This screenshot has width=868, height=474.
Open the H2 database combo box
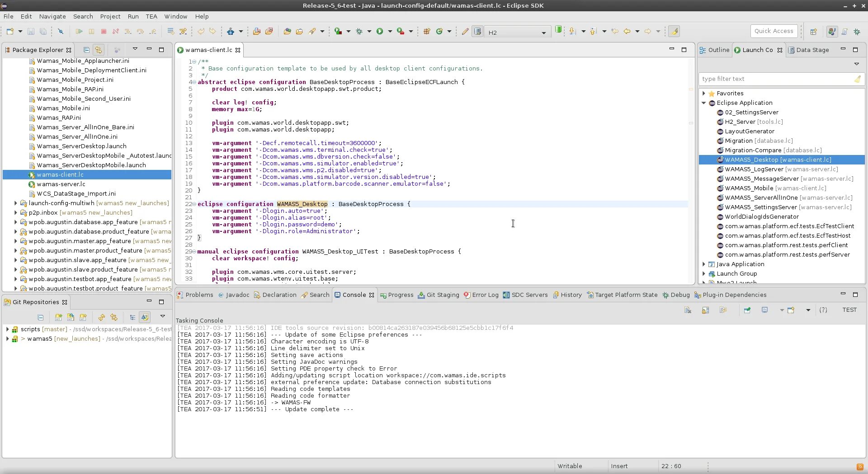pos(518,32)
